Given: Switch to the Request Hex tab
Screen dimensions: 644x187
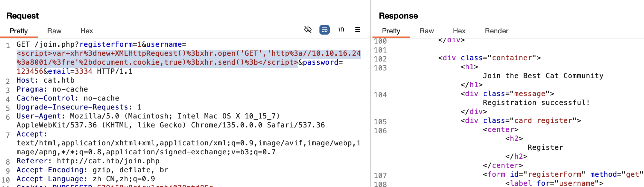Looking at the screenshot, I should [x=87, y=31].
